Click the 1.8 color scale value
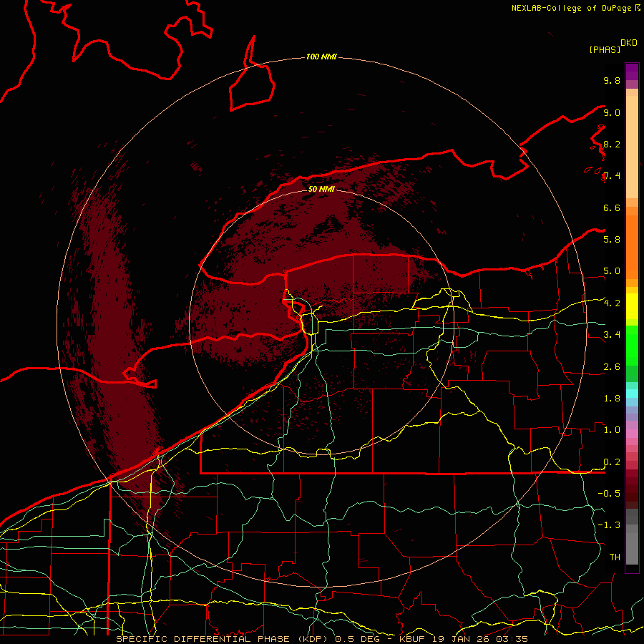 point(612,399)
